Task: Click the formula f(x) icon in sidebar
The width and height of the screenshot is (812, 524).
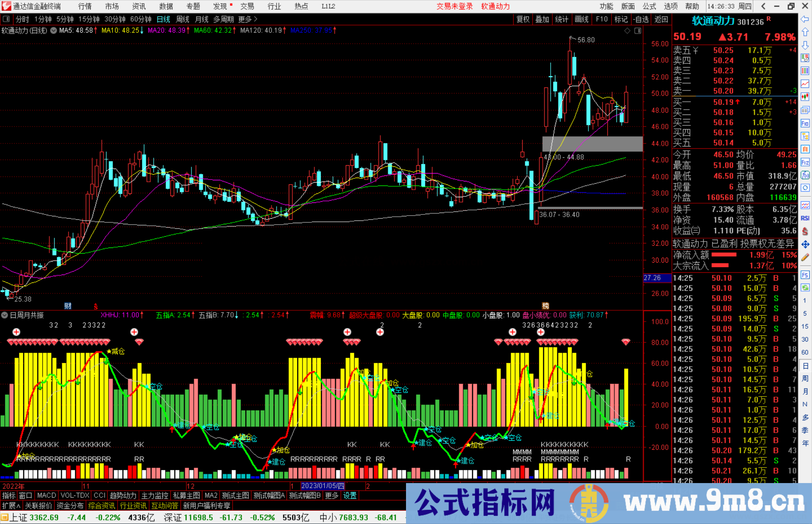Action: click(805, 175)
